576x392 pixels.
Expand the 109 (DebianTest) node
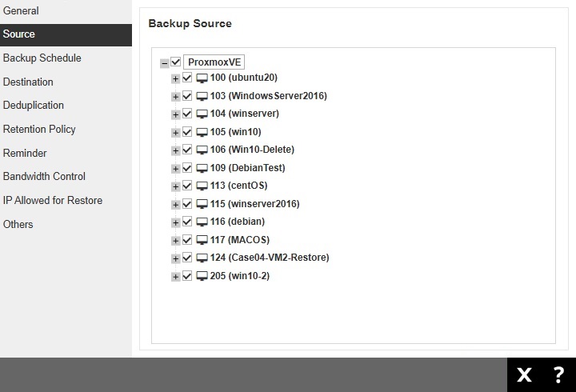[x=175, y=169]
